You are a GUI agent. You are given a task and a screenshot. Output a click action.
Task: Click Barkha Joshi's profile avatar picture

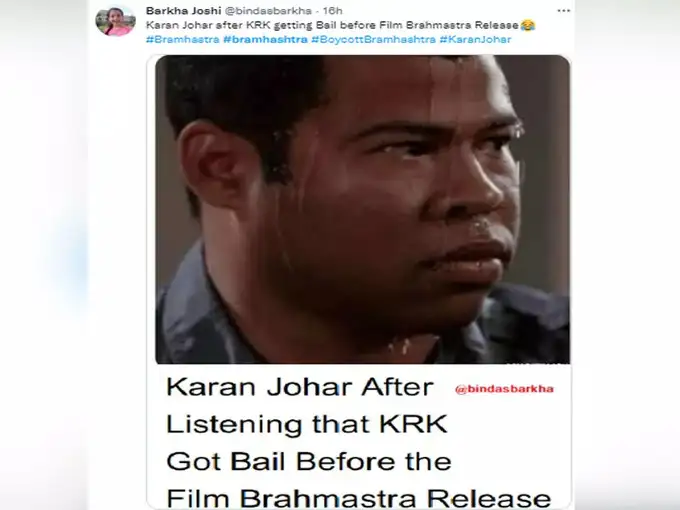pyautogui.click(x=115, y=21)
